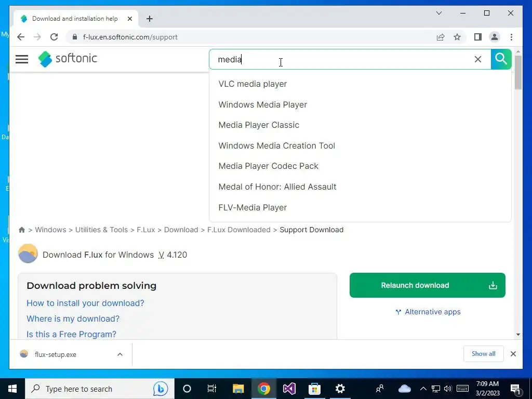Viewport: 532px width, 399px height.
Task: Click the scrollbar down arrow
Action: pos(518,335)
